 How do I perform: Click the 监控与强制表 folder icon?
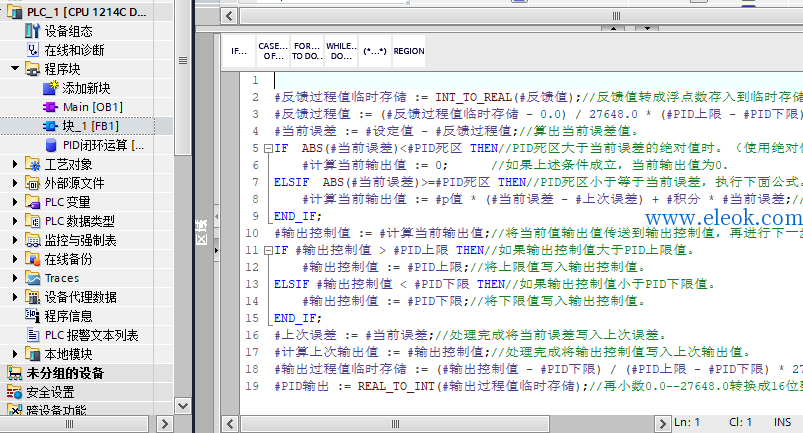pos(32,240)
